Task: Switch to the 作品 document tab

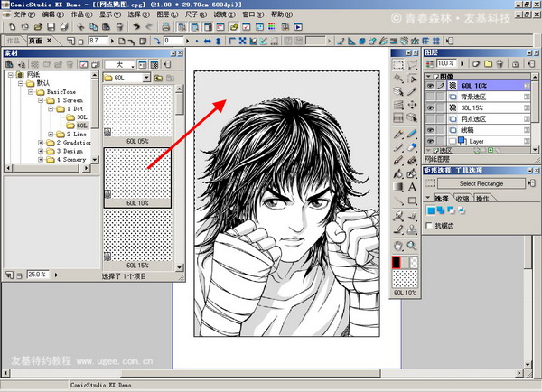Action: pyautogui.click(x=14, y=41)
